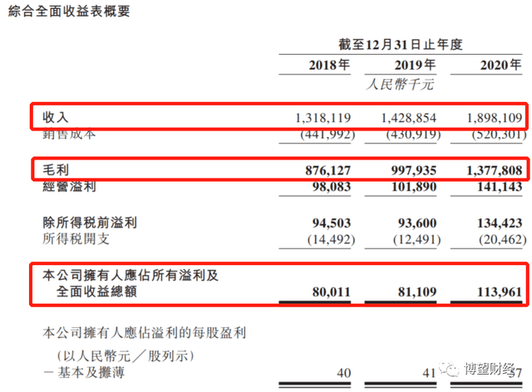Click the 綜合全面收益表概要 title
Screen dimensions: 532x392
(72, 12)
